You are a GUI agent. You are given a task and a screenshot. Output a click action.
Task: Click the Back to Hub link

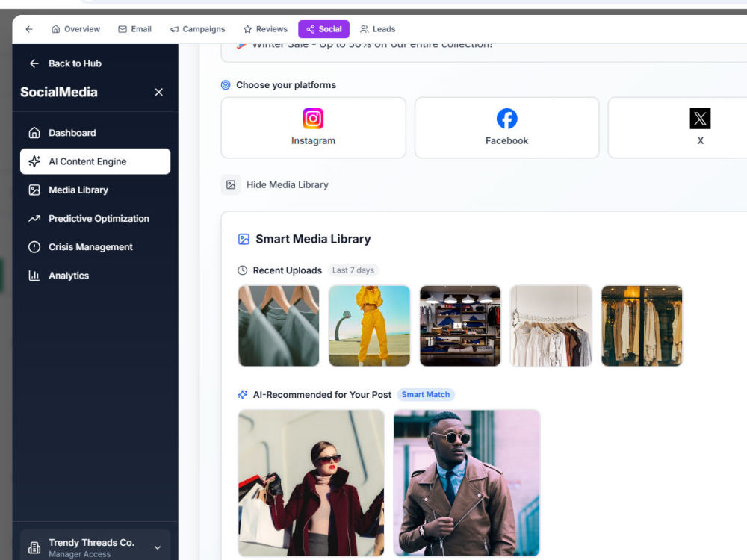pyautogui.click(x=65, y=63)
